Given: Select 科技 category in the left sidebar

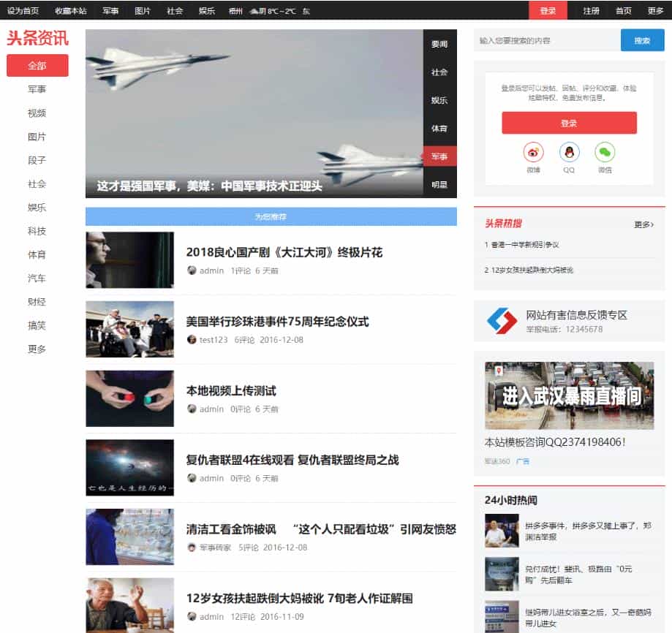Looking at the screenshot, I should tap(37, 231).
